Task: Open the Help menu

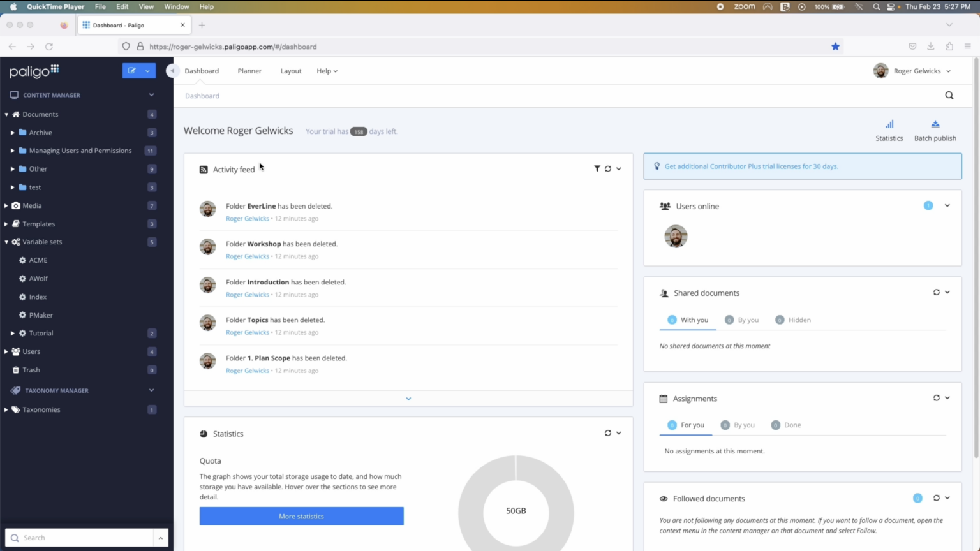Action: pos(327,71)
